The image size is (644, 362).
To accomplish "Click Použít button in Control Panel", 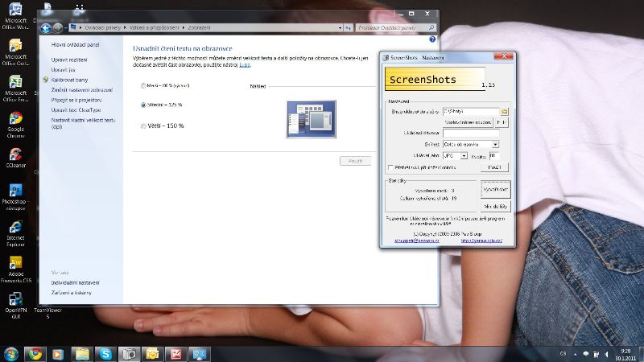I will click(355, 161).
